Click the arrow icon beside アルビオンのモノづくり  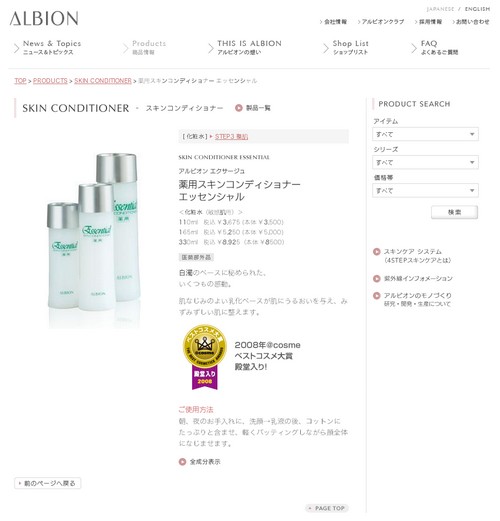coord(377,295)
